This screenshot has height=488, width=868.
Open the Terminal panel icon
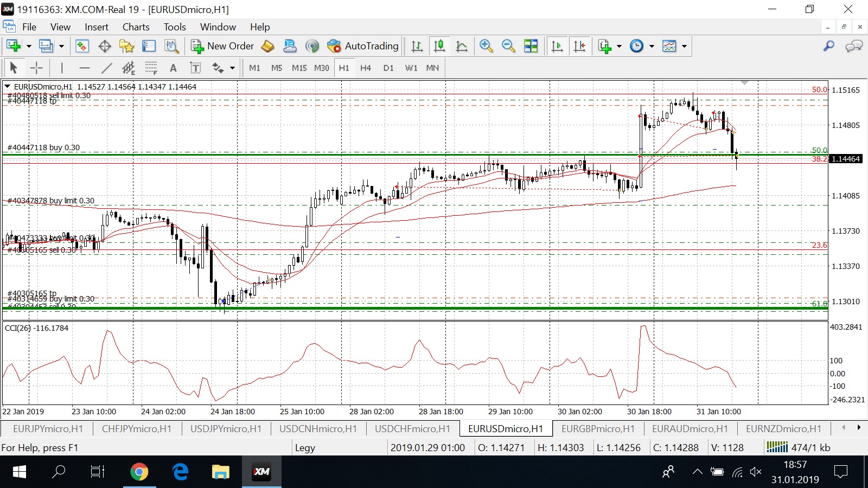point(149,46)
